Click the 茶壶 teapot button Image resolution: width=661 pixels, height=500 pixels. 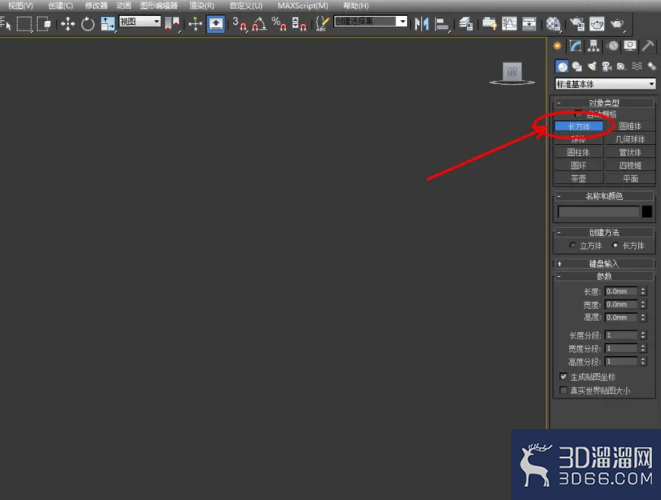[x=579, y=178]
